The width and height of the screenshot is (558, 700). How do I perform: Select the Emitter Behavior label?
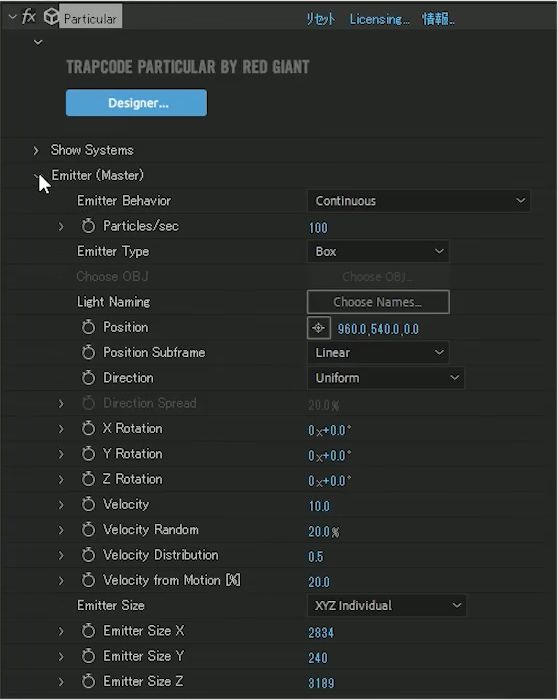(x=124, y=201)
